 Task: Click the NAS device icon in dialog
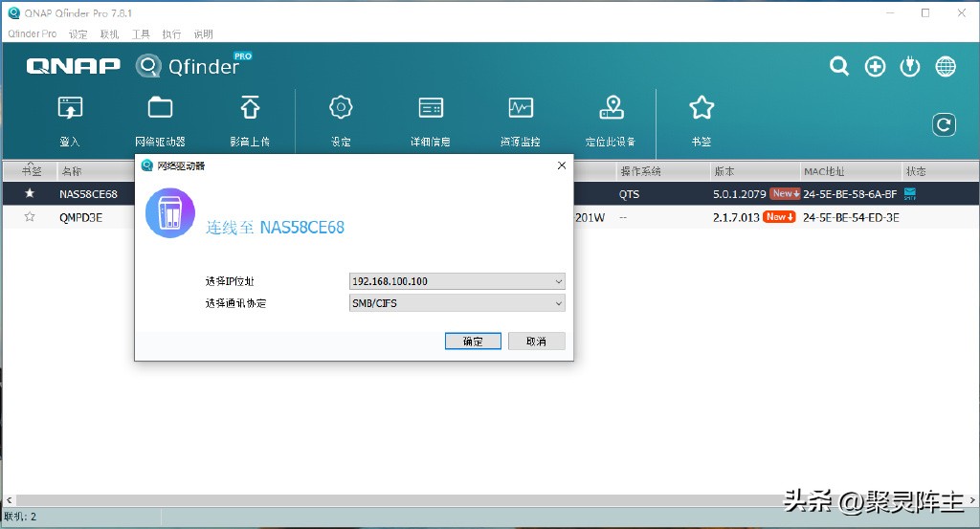tap(170, 213)
